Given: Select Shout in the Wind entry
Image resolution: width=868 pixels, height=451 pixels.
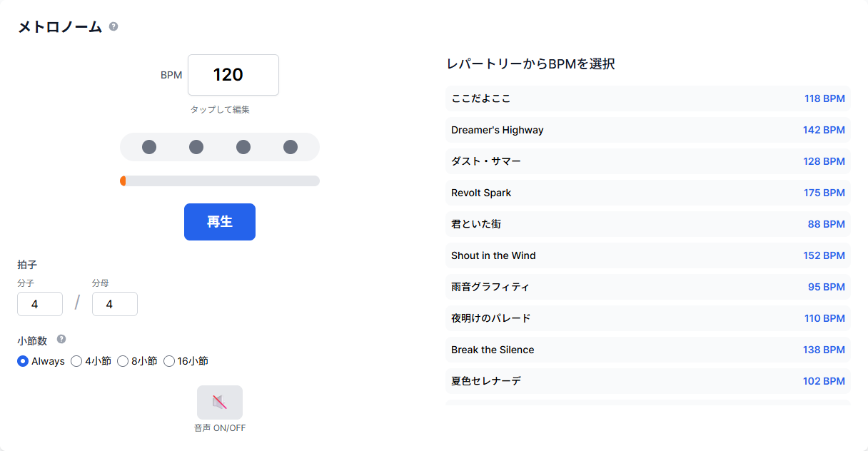Looking at the screenshot, I should click(647, 255).
